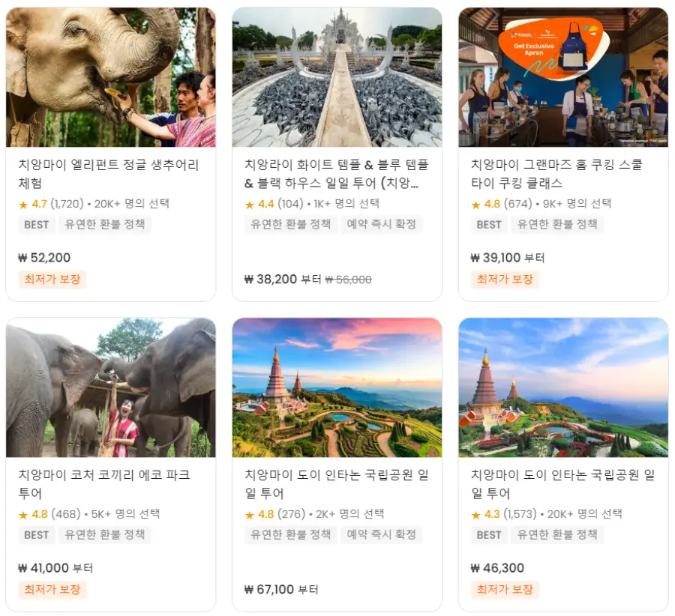Open the sunset Doi Inthanon pagoda photo
The width and height of the screenshot is (675, 616).
click(337, 387)
